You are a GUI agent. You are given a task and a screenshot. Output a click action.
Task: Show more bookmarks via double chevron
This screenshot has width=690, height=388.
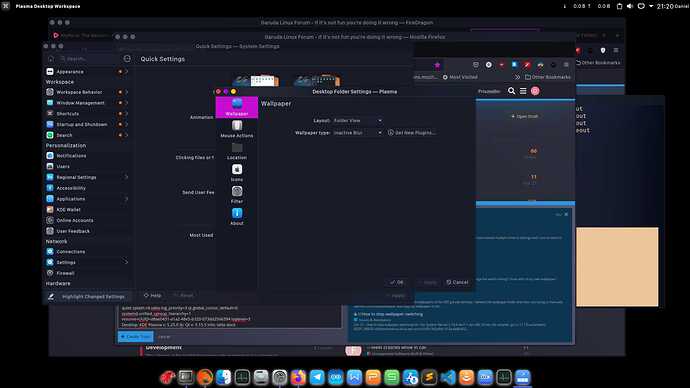[x=517, y=77]
